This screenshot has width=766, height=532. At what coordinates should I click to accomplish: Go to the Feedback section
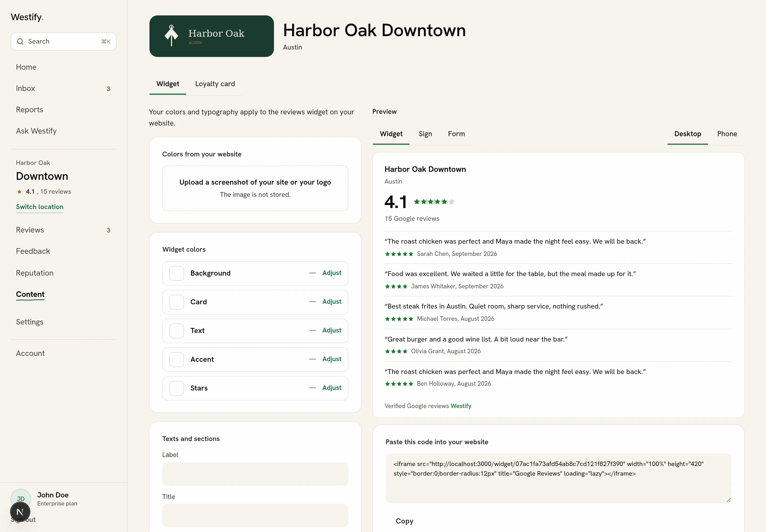coord(33,251)
